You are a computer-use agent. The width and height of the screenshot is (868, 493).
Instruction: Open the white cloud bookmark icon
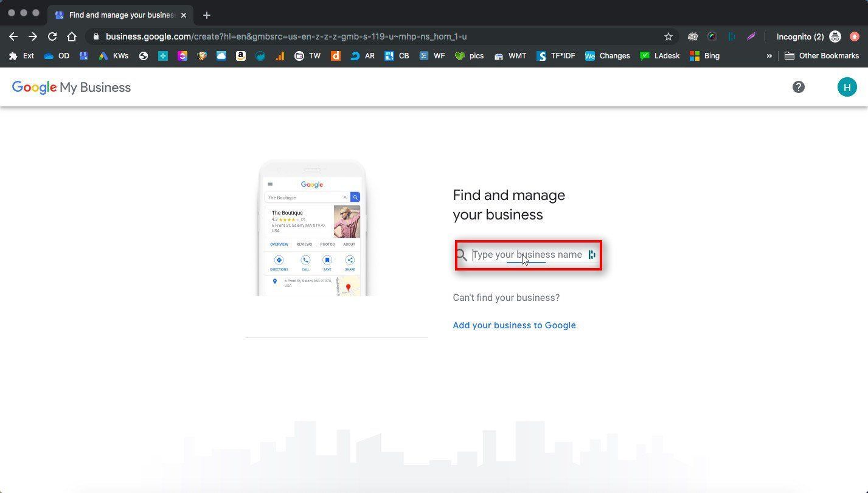pyautogui.click(x=221, y=56)
